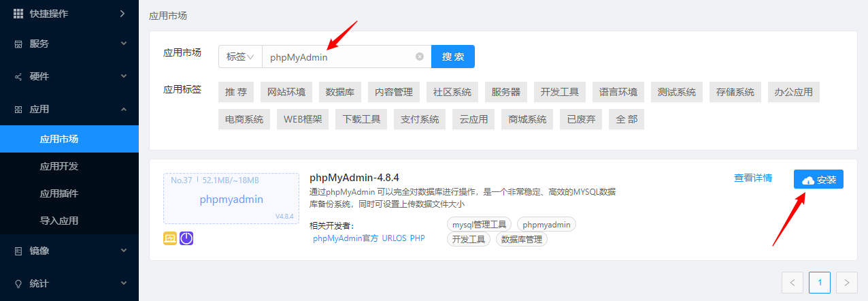Click the 镜像 sidebar icon

[x=18, y=251]
